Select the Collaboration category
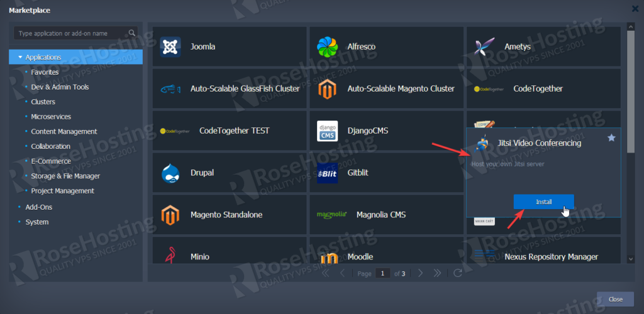 50,146
